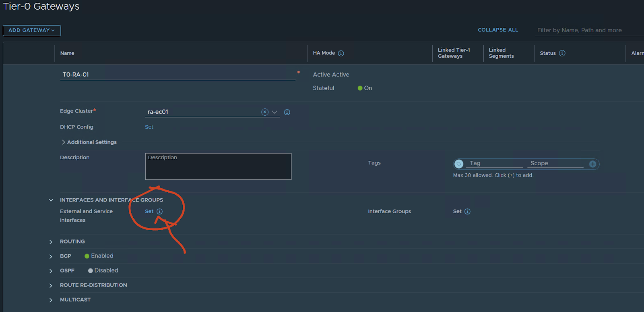Open the Add Gateway dropdown

pyautogui.click(x=32, y=31)
